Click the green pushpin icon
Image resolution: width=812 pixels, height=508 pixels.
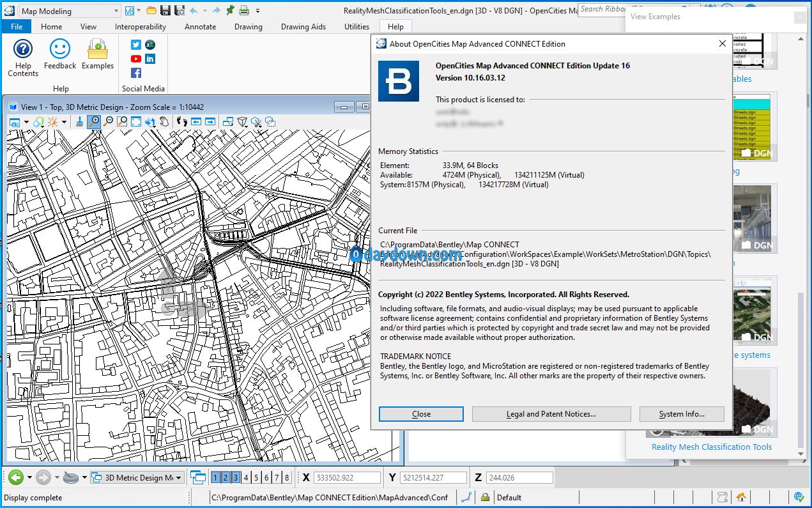[230, 10]
